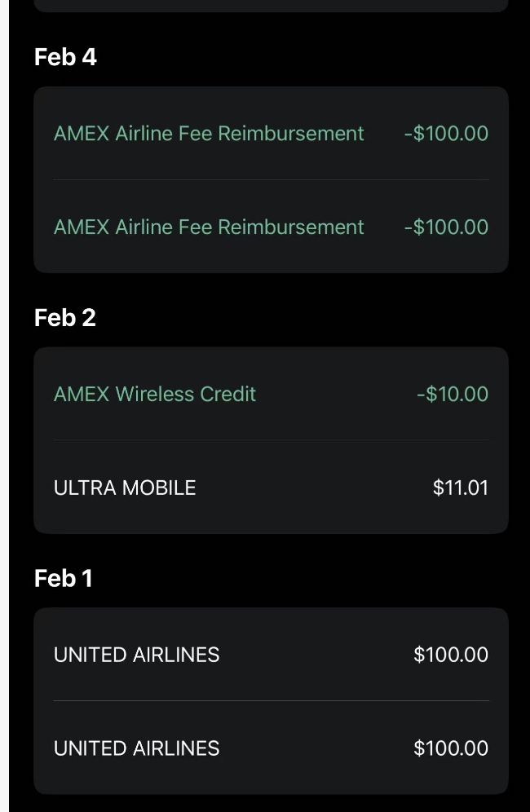Click the lower -$100.00 reimbursement amount

point(446,227)
